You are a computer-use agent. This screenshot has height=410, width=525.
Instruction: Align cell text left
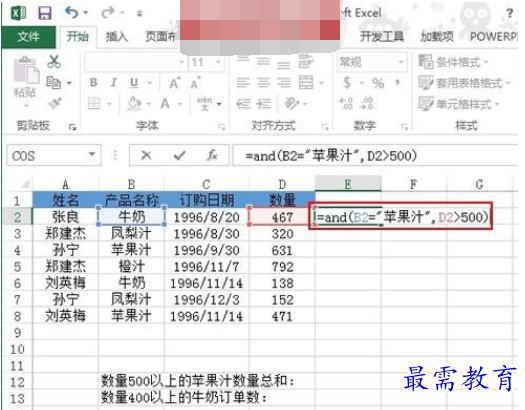[243, 82]
